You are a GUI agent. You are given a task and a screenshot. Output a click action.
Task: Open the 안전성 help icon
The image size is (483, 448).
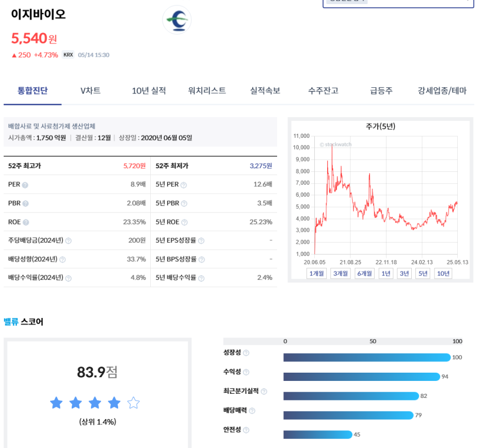[246, 430]
